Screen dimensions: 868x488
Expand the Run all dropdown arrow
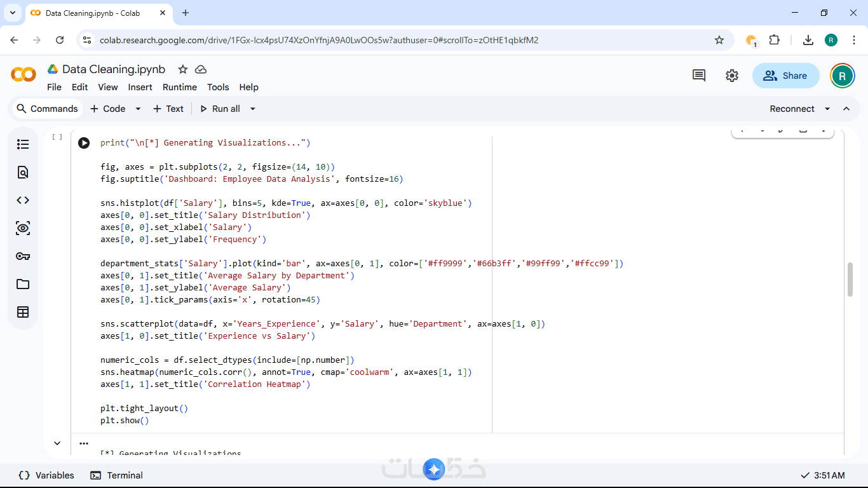coord(252,109)
